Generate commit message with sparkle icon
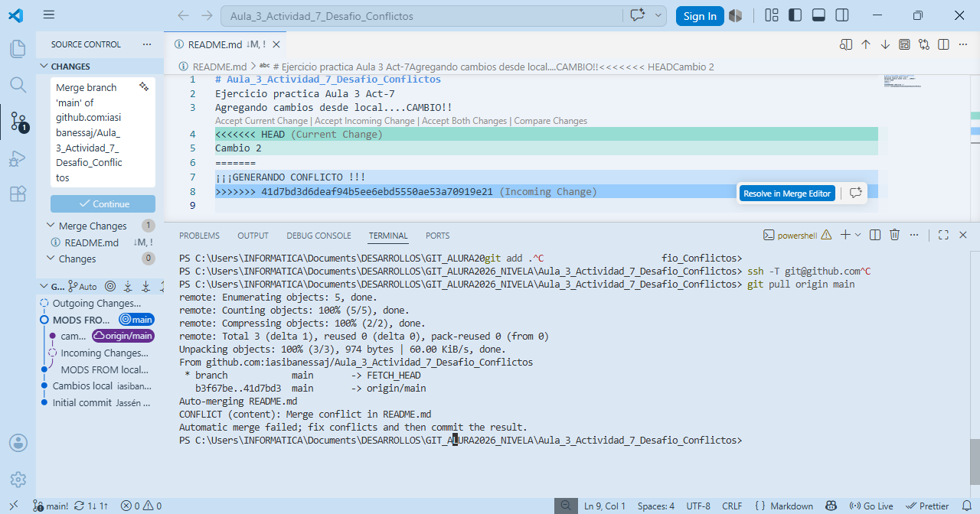 [143, 87]
